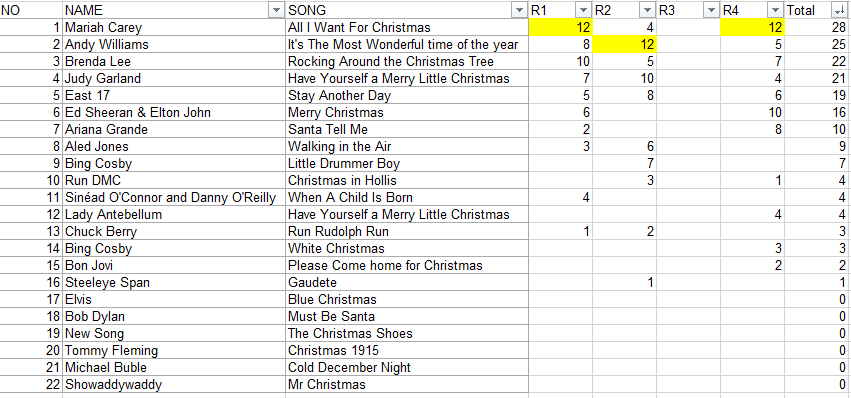The height and width of the screenshot is (398, 851).
Task: Open the SONG column filter dropdown
Action: tap(520, 10)
